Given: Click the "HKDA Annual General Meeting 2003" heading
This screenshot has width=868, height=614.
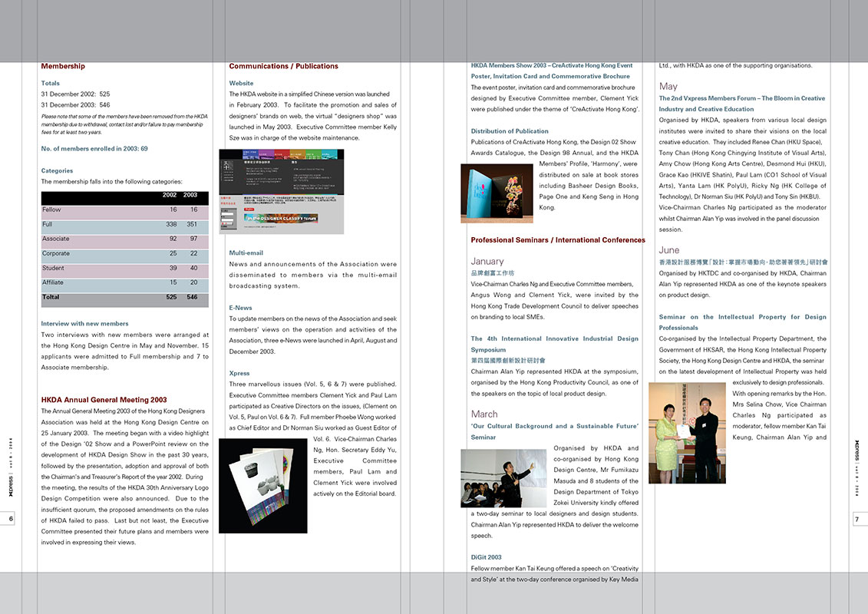Looking at the screenshot, I should point(104,400).
